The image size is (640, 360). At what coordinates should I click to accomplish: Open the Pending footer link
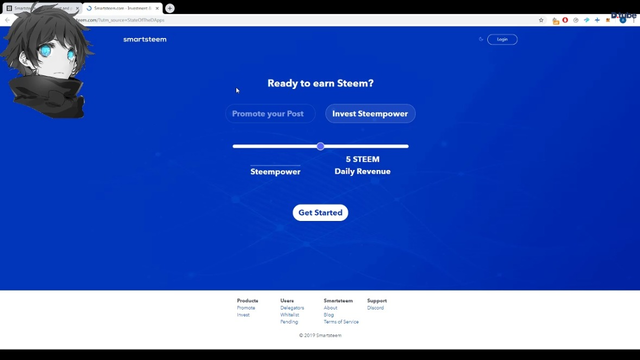(x=289, y=322)
